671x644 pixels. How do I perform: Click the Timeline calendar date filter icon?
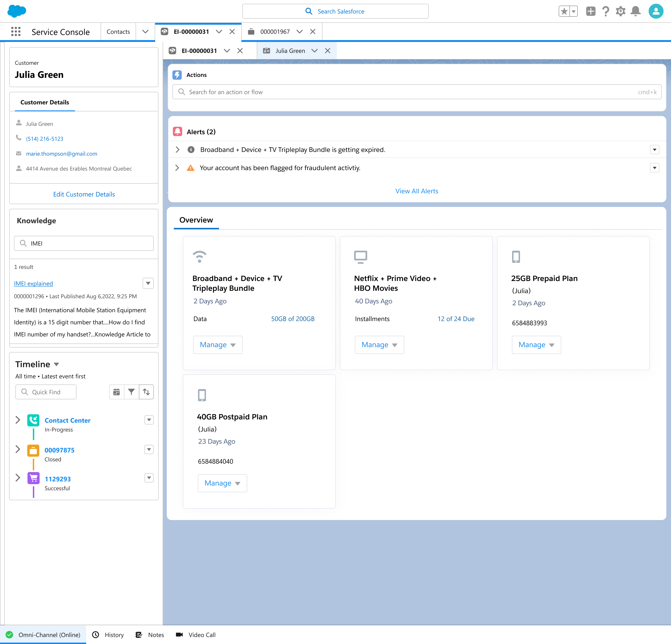coord(116,392)
